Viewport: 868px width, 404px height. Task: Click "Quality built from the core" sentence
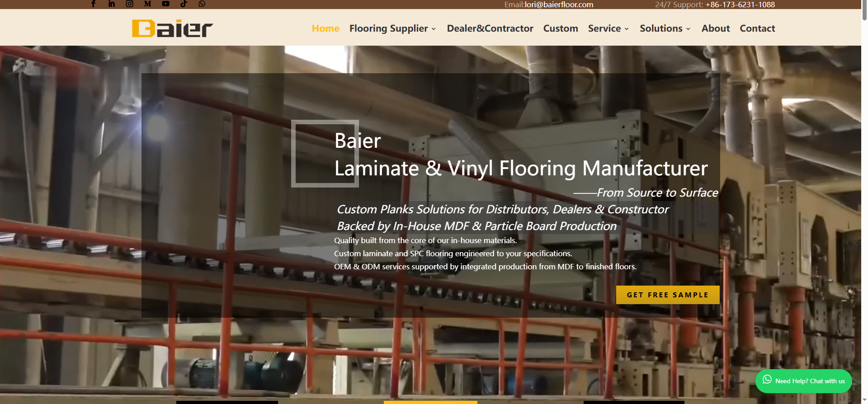(425, 240)
